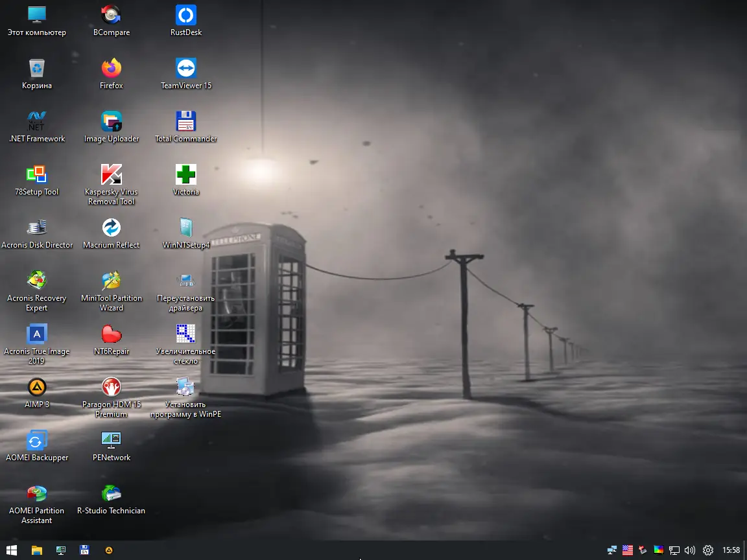Select the NT6Repair heart icon
This screenshot has height=560, width=747.
point(111,340)
